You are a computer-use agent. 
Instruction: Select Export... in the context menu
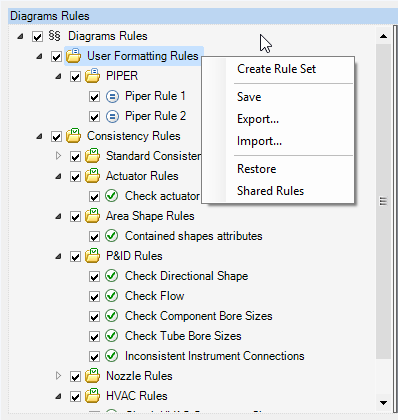(x=258, y=119)
